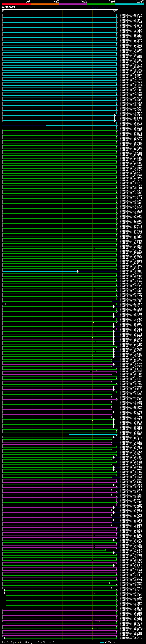Click the alignment bar for UniRef100_B9DHT7
Viewport: 146px width, 644px height.
[60, 15]
